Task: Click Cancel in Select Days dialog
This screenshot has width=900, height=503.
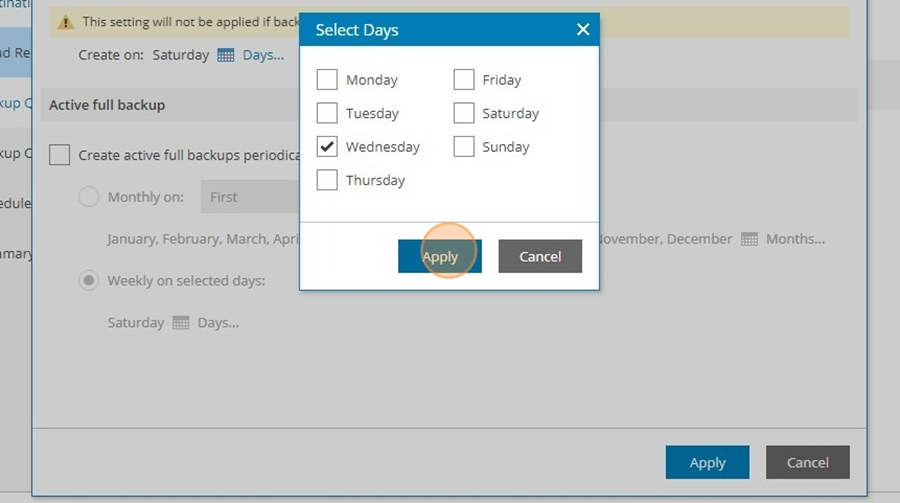Action: click(540, 256)
